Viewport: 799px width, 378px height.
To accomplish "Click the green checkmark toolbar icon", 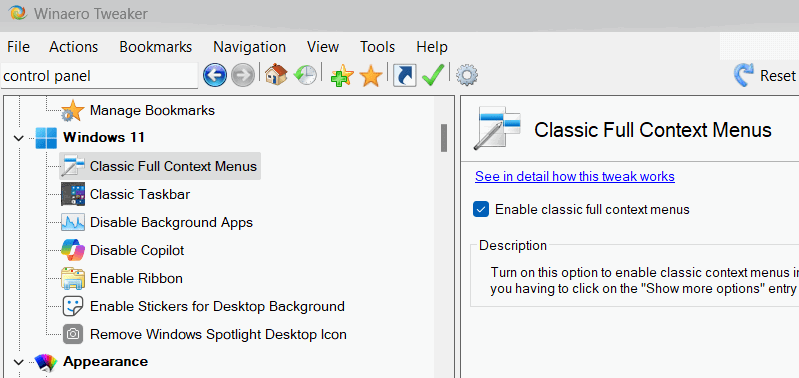I will pyautogui.click(x=433, y=75).
